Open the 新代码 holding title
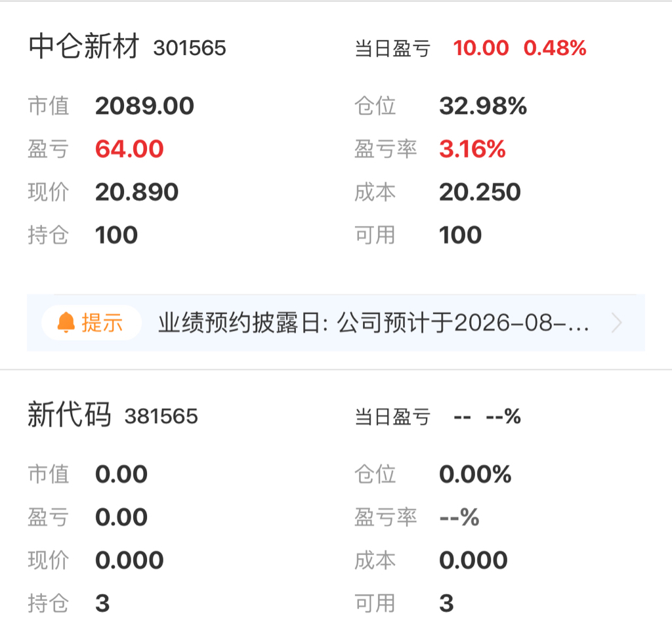The image size is (672, 644). pyautogui.click(x=70, y=414)
